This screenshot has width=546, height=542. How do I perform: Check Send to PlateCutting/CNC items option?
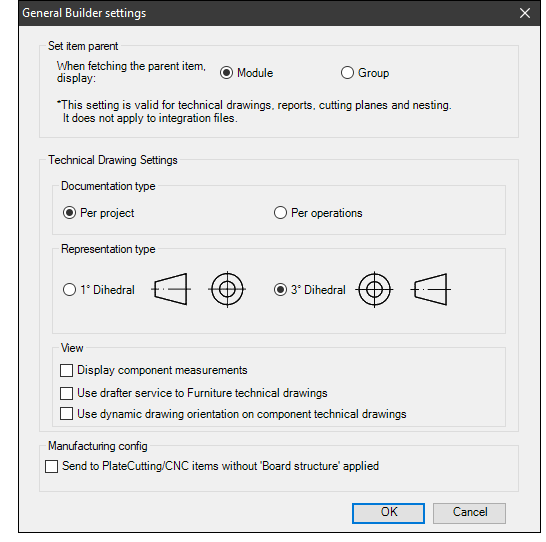(x=52, y=466)
